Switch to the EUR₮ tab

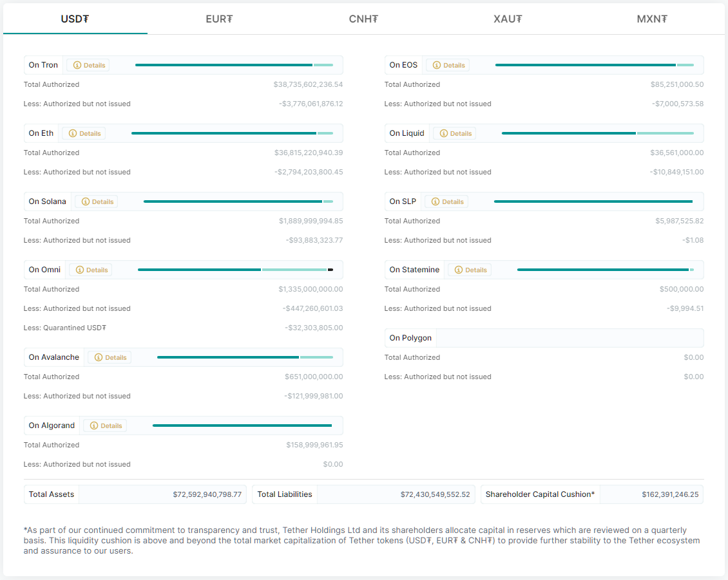click(219, 19)
